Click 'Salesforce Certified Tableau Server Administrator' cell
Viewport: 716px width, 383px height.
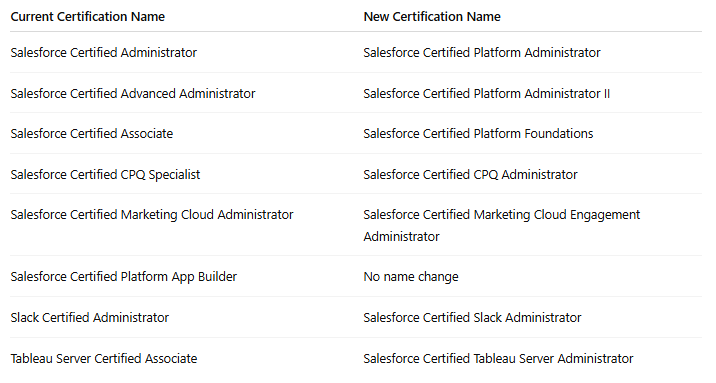[498, 359]
